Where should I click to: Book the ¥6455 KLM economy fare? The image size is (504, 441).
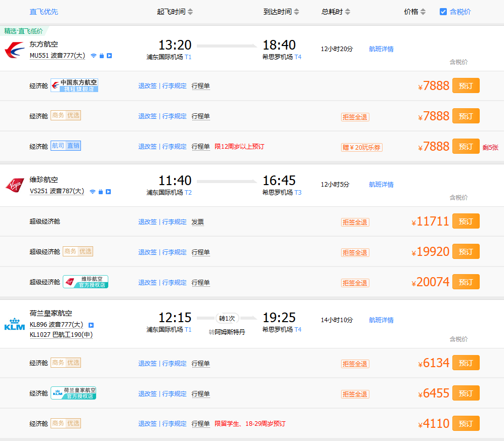466,393
